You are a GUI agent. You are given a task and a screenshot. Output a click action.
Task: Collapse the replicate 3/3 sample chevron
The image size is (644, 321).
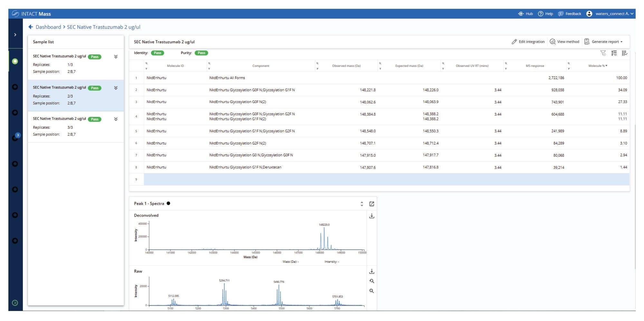coord(115,119)
